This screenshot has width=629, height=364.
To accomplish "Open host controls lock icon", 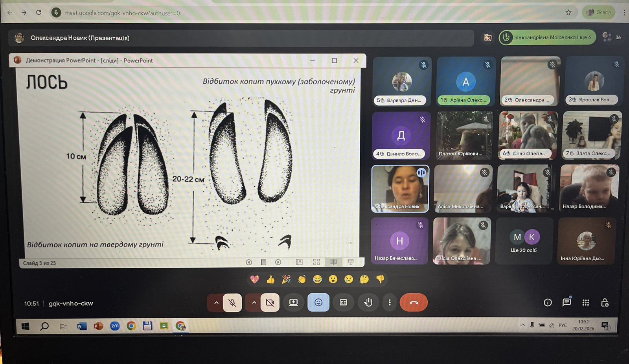I will (x=605, y=302).
